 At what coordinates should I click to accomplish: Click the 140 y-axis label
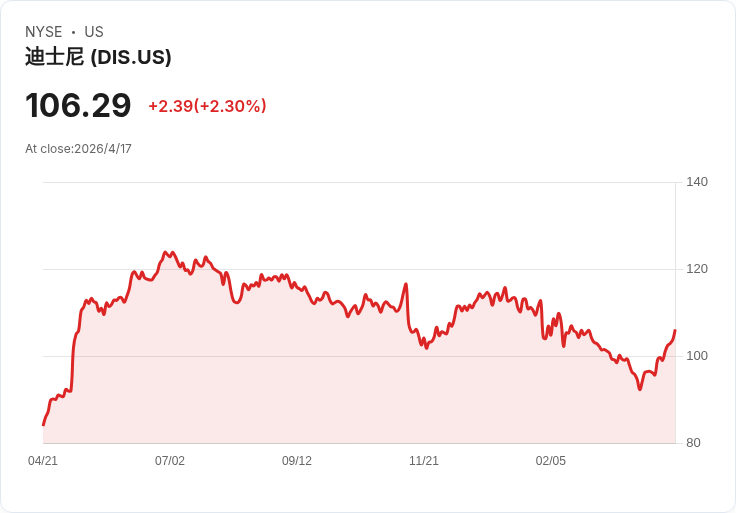click(x=697, y=182)
